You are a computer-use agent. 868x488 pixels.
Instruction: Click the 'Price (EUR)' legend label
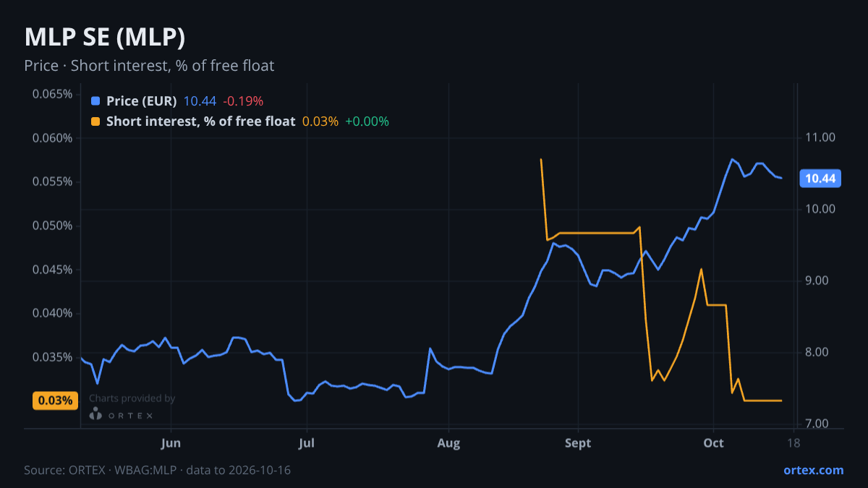click(x=142, y=101)
